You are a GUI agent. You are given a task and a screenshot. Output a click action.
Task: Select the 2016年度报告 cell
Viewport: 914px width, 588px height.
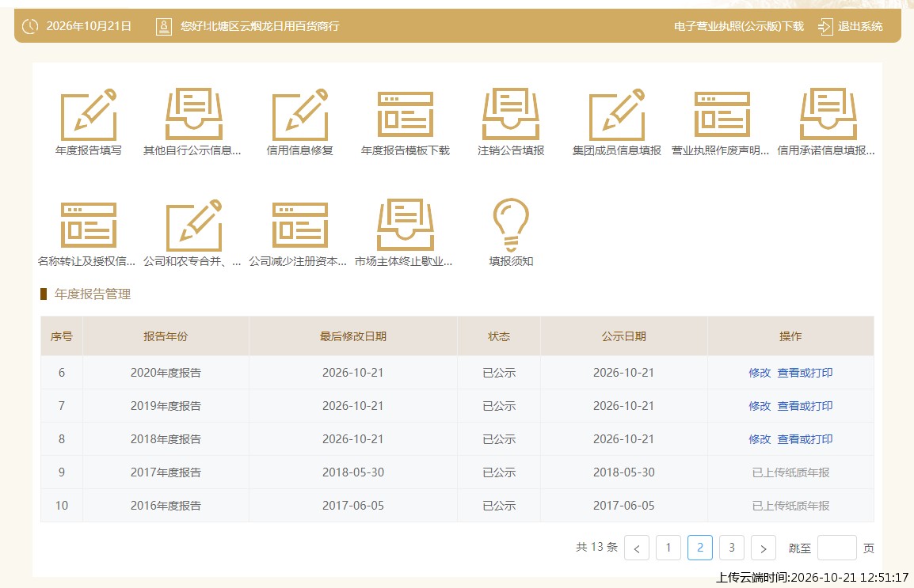pos(166,506)
